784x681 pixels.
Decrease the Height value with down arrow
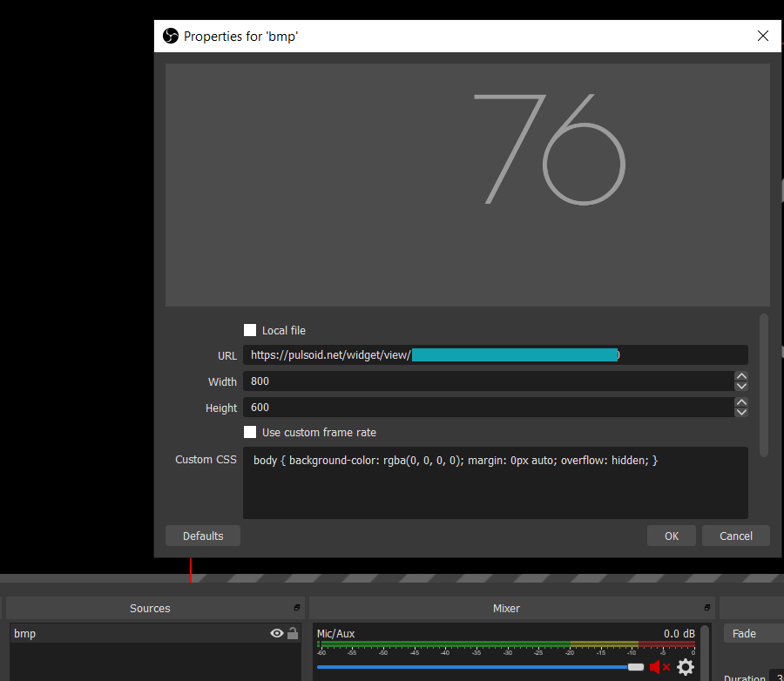coord(741,412)
